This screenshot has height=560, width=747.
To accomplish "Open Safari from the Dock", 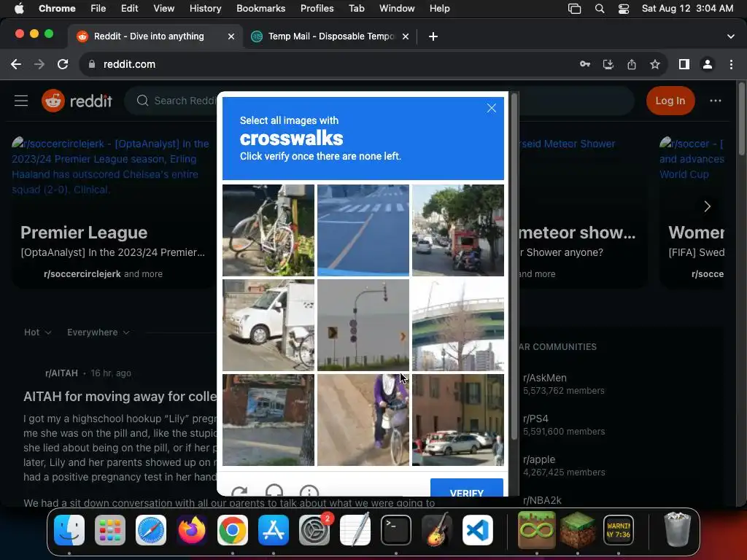I will (x=151, y=530).
